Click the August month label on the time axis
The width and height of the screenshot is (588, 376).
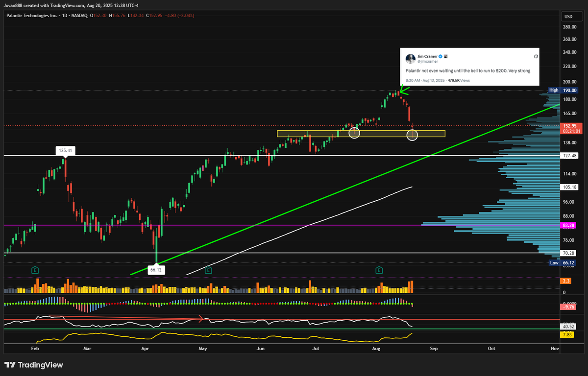tap(376, 348)
